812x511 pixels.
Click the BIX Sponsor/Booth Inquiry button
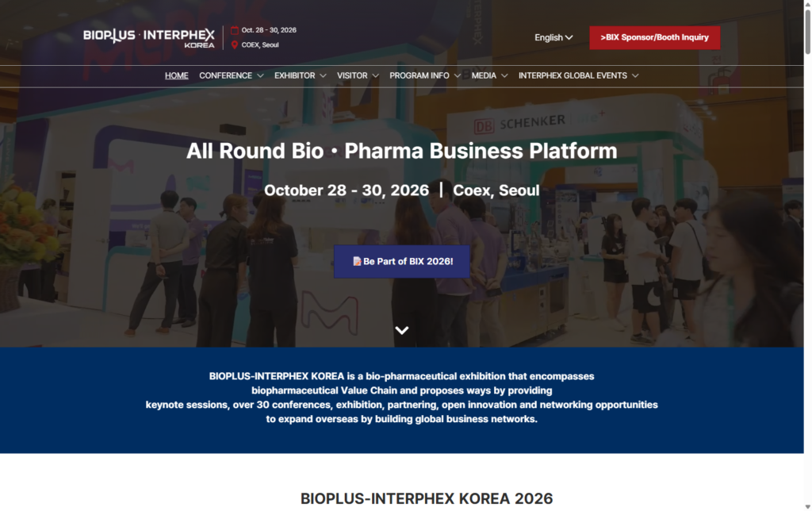(654, 37)
